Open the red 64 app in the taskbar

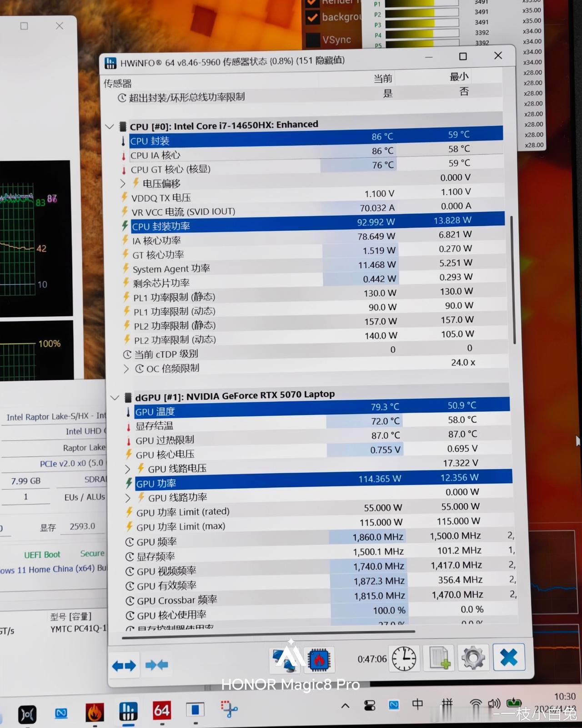click(x=161, y=711)
